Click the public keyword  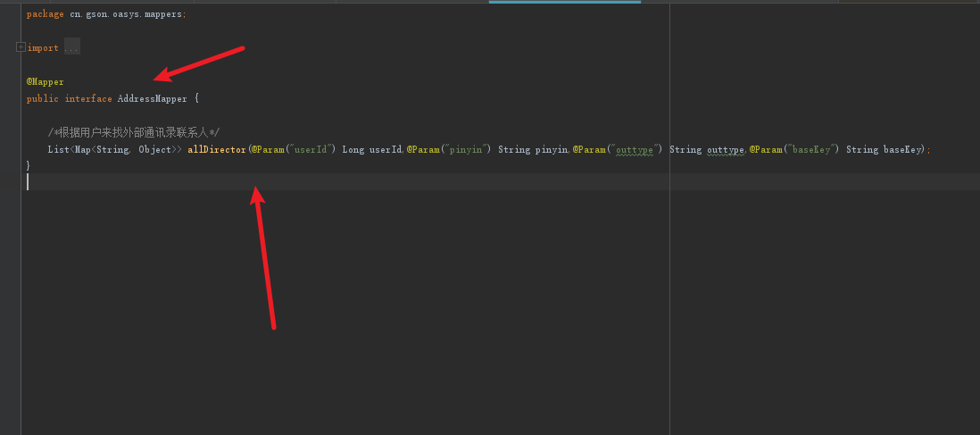[43, 98]
